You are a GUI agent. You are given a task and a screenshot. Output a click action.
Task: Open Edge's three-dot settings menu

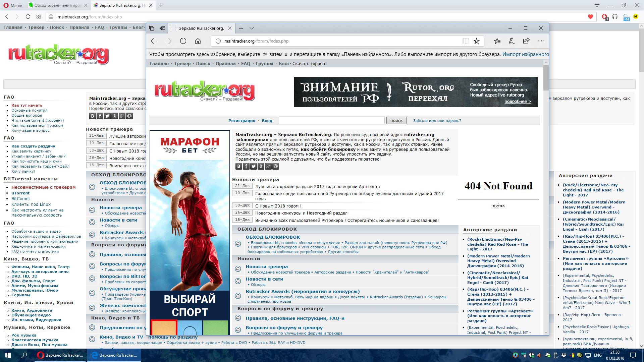click(541, 41)
